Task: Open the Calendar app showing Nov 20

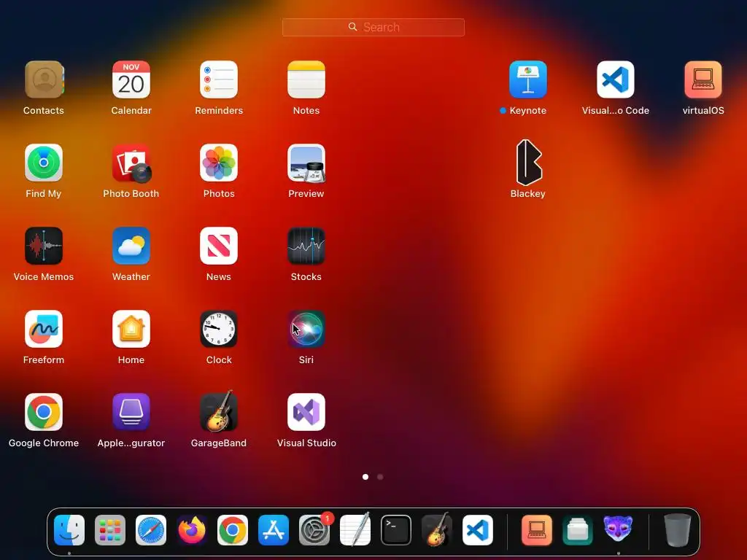Action: [131, 79]
